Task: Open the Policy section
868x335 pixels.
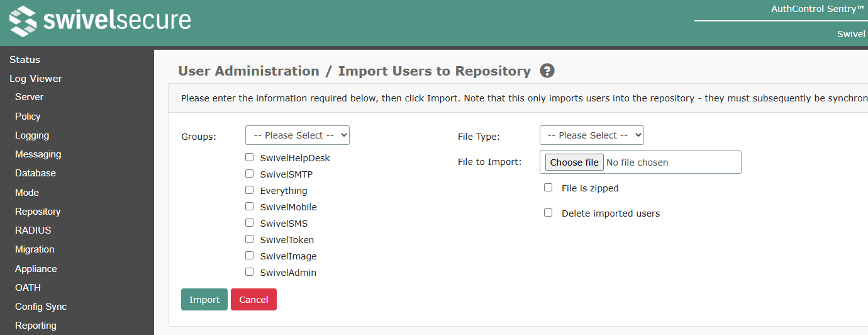Action: point(28,116)
